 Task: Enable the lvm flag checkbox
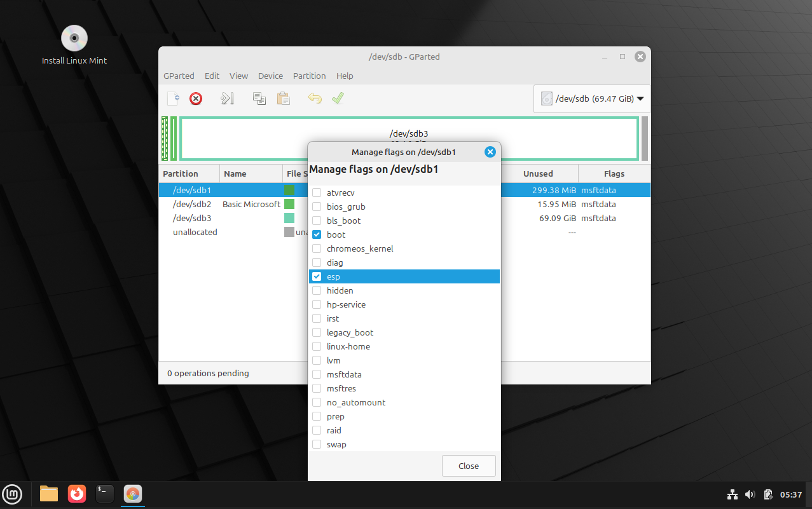317,360
